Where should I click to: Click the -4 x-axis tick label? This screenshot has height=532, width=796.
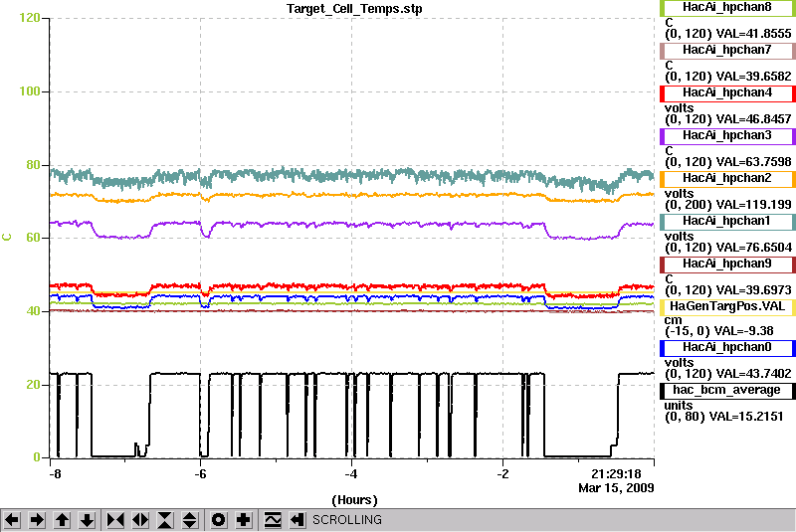351,474
